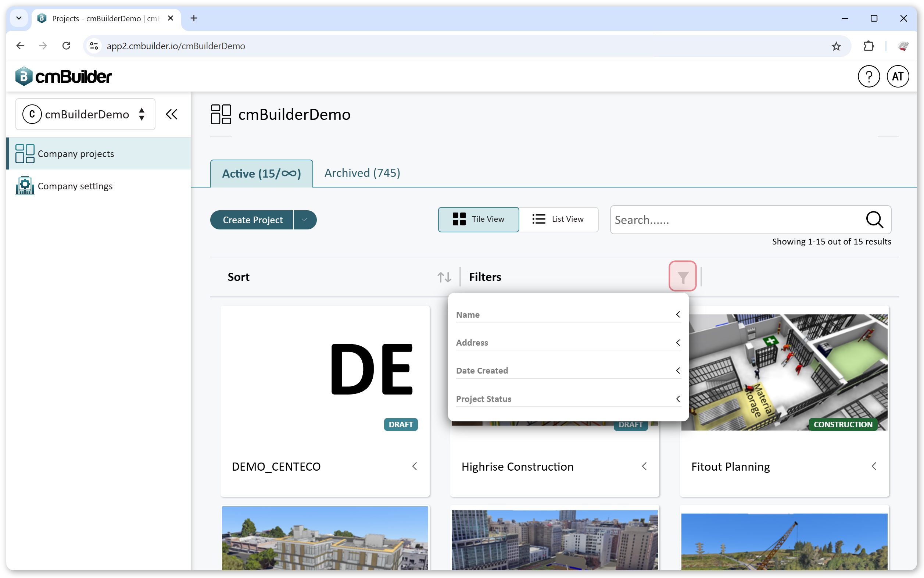Image resolution: width=924 pixels, height=578 pixels.
Task: Click the Company settings building icon
Action: [25, 186]
